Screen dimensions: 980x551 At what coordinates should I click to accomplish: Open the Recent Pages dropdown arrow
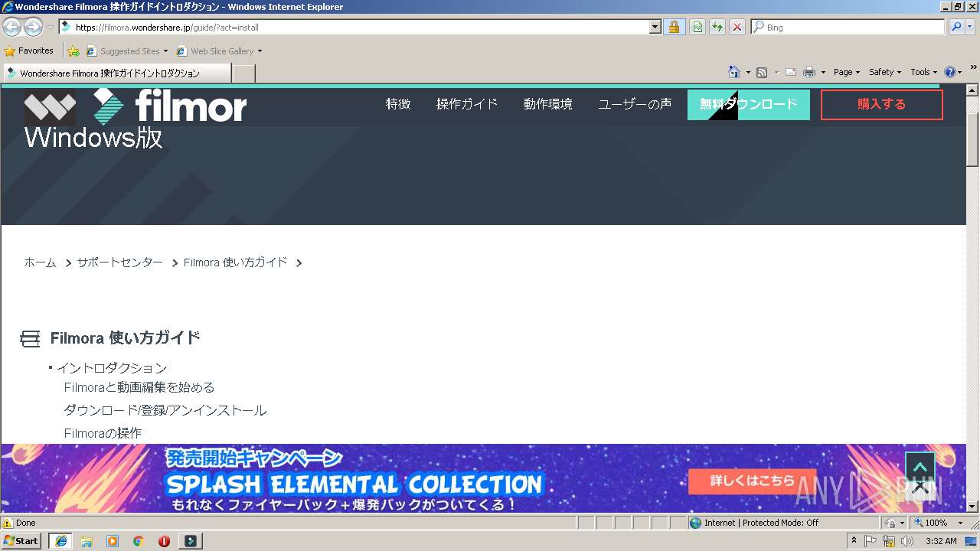tap(49, 28)
